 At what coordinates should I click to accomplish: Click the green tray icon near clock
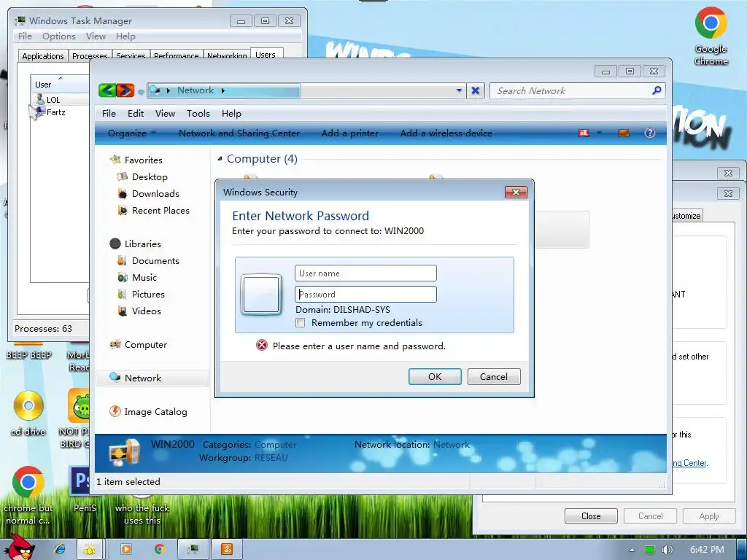pos(649,550)
